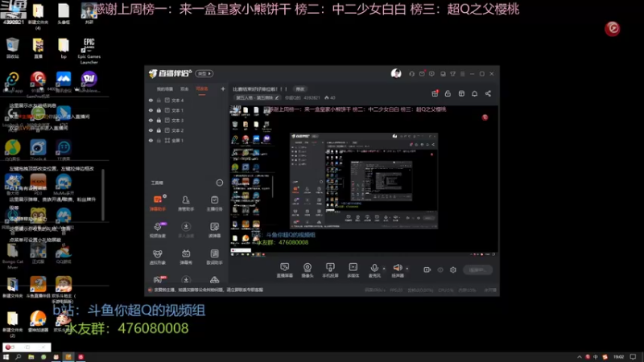Expand the speaker options arrow

407,269
